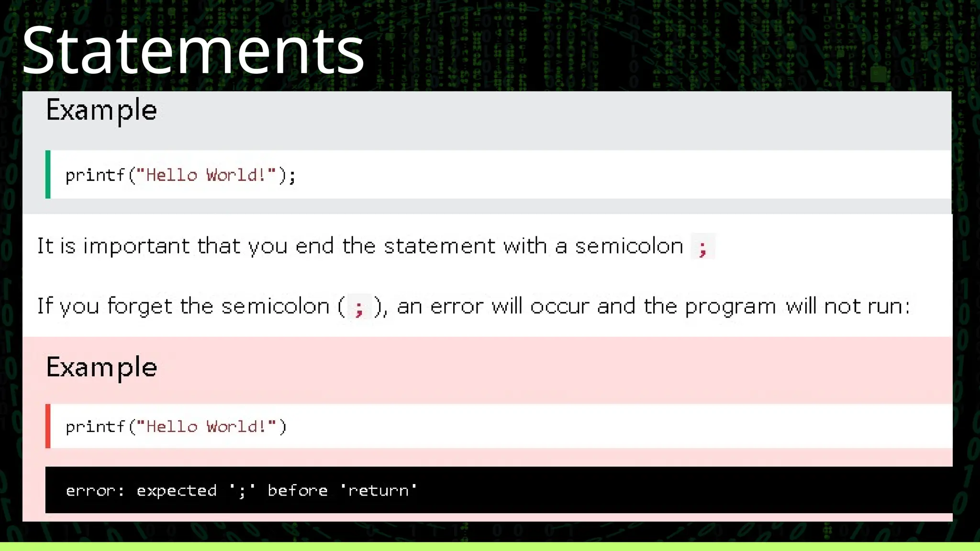Click the lime green bar at slide bottom

point(490,546)
